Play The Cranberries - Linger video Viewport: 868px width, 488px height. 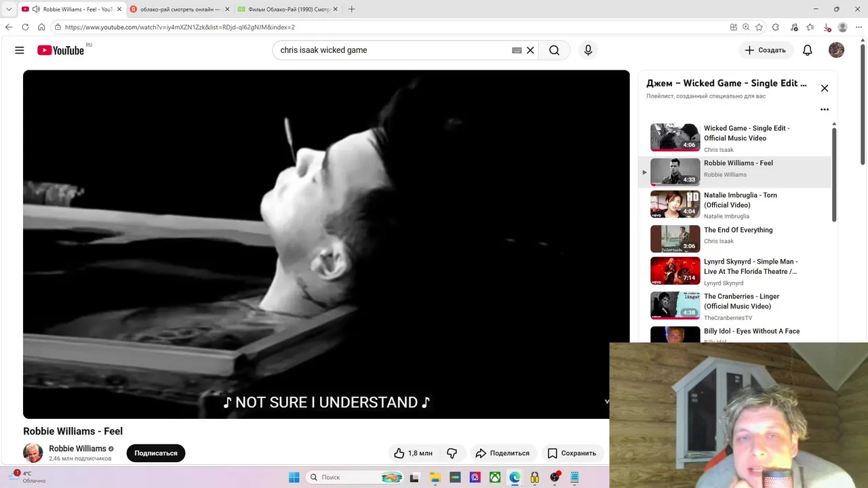click(x=734, y=306)
